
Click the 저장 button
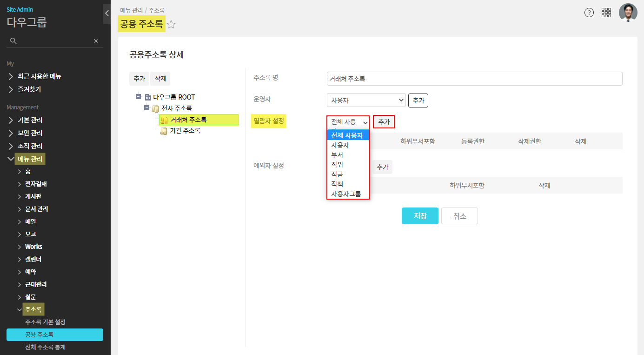[x=420, y=216]
